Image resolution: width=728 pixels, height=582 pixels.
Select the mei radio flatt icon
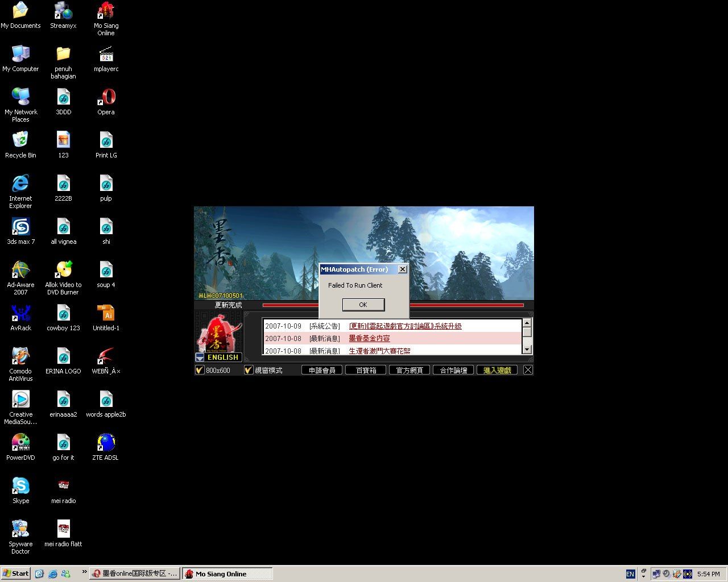click(63, 534)
